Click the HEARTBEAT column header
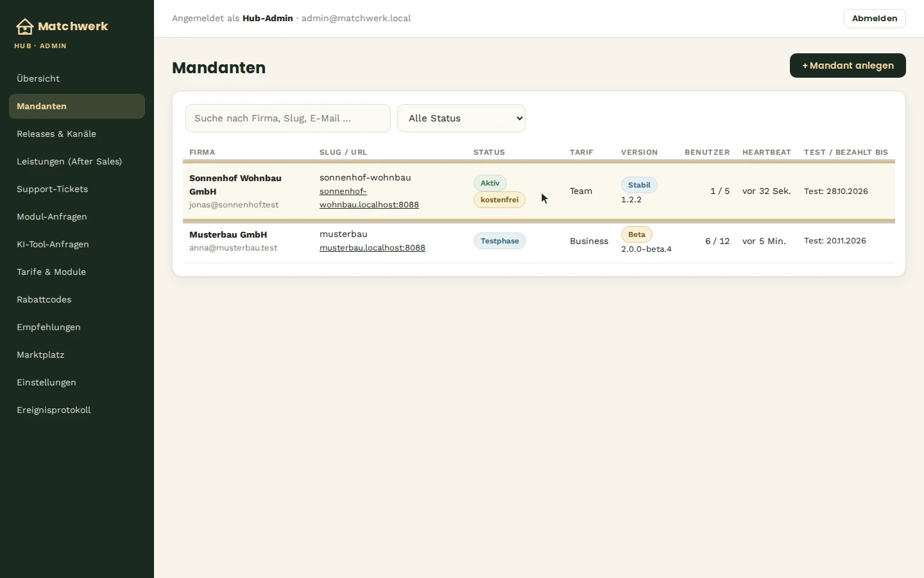The height and width of the screenshot is (578, 924). click(x=767, y=152)
